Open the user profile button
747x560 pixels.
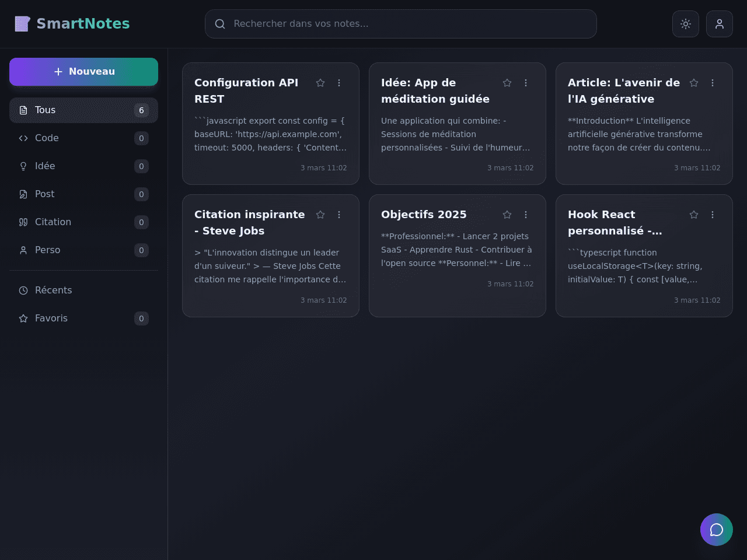click(720, 24)
